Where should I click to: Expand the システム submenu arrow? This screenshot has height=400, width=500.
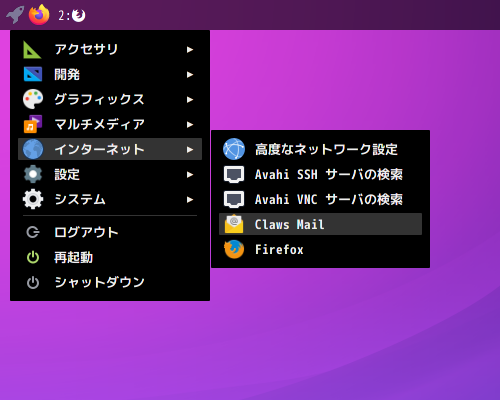point(190,200)
